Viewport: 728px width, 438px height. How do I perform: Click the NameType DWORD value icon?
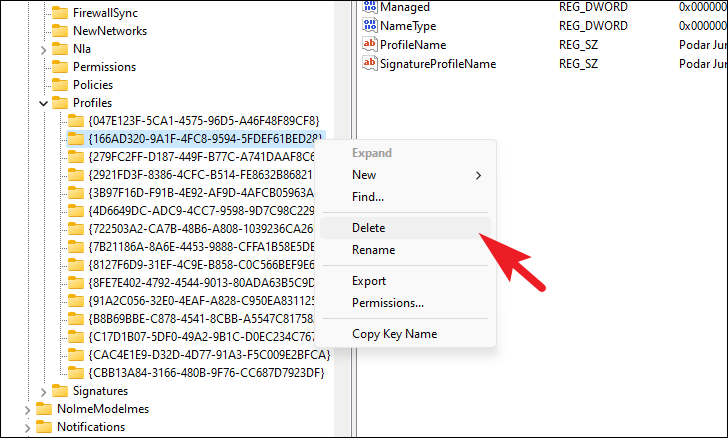[x=368, y=26]
